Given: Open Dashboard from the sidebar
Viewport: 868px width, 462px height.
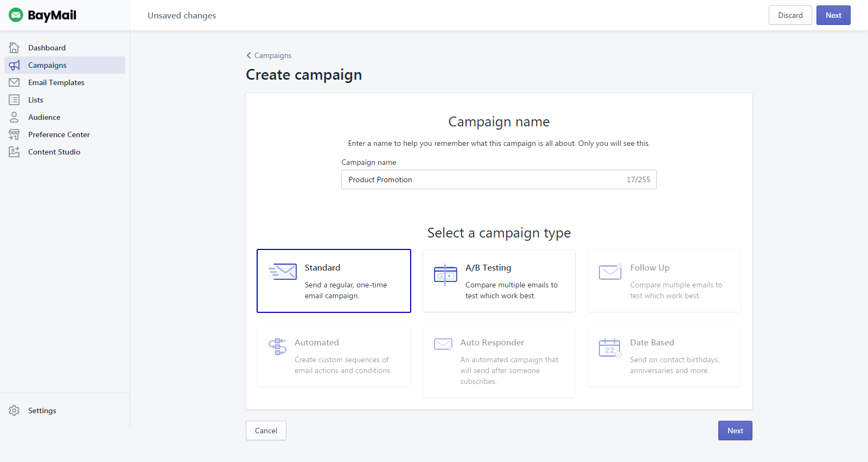Looking at the screenshot, I should pyautogui.click(x=47, y=48).
